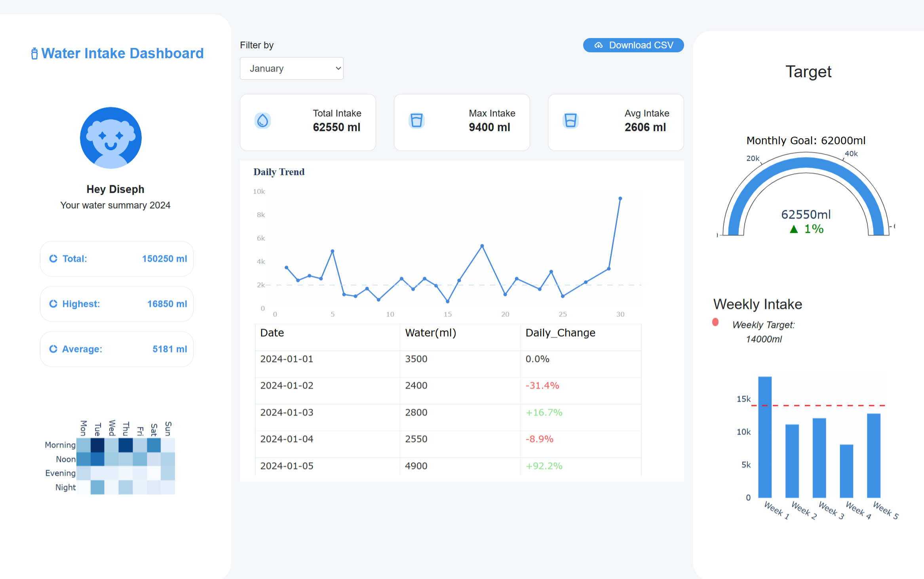Screen dimensions: 924x579
Task: Open the January month filter dropdown
Action: pos(291,69)
